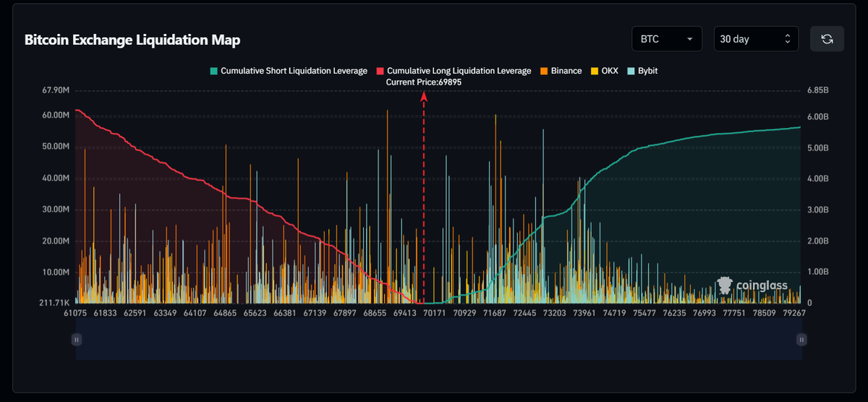868x402 pixels.
Task: Click the up-down chevrons in 30 day selector
Action: coord(787,39)
